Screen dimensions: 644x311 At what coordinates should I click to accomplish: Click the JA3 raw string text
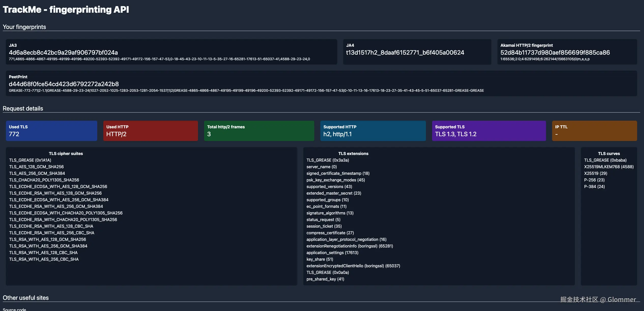pos(159,59)
